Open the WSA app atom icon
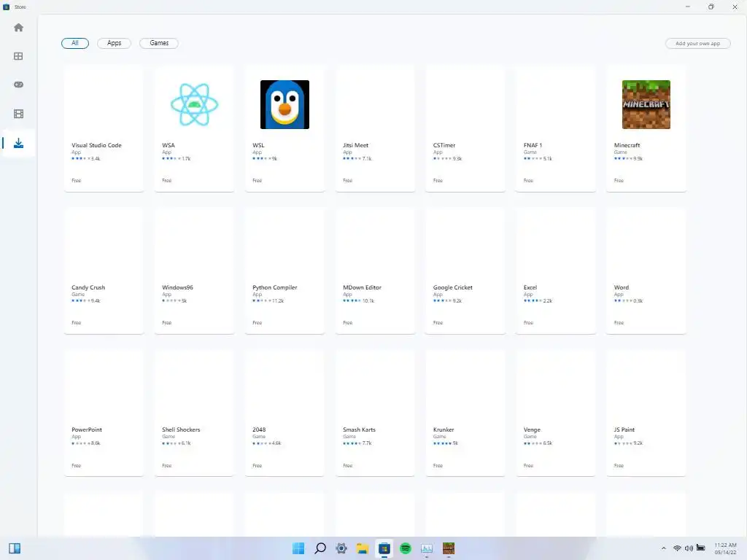Image resolution: width=747 pixels, height=560 pixels. point(194,104)
